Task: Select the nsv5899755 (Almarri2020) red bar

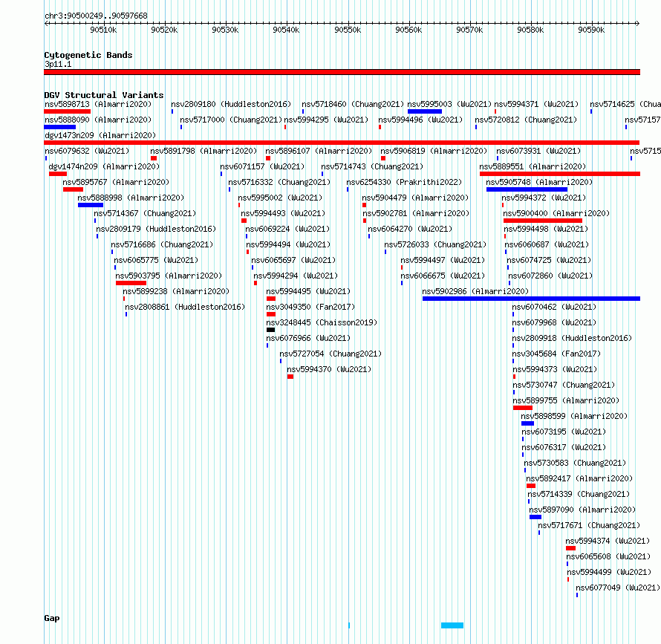Action: (523, 408)
